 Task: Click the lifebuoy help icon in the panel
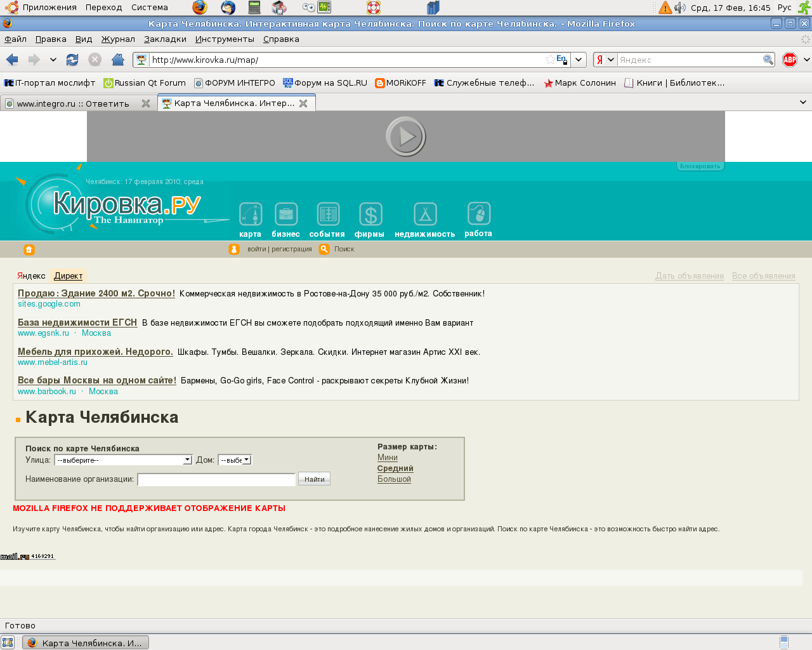click(374, 8)
